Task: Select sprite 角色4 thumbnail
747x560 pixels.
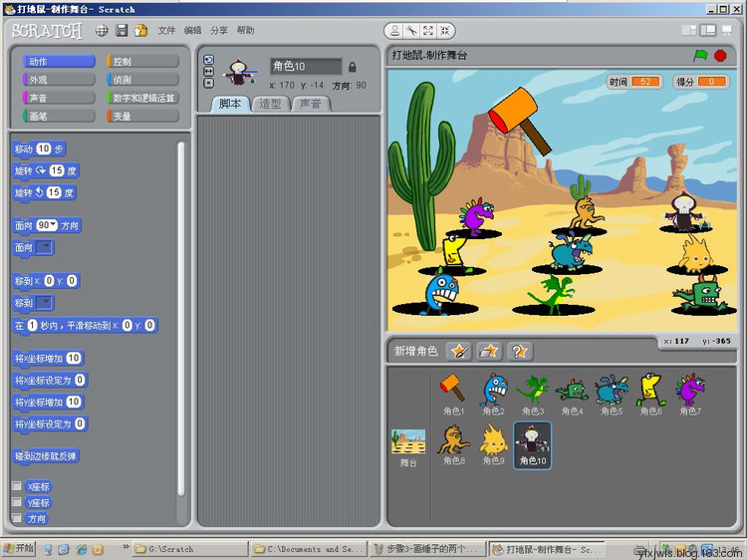Action: (572, 395)
